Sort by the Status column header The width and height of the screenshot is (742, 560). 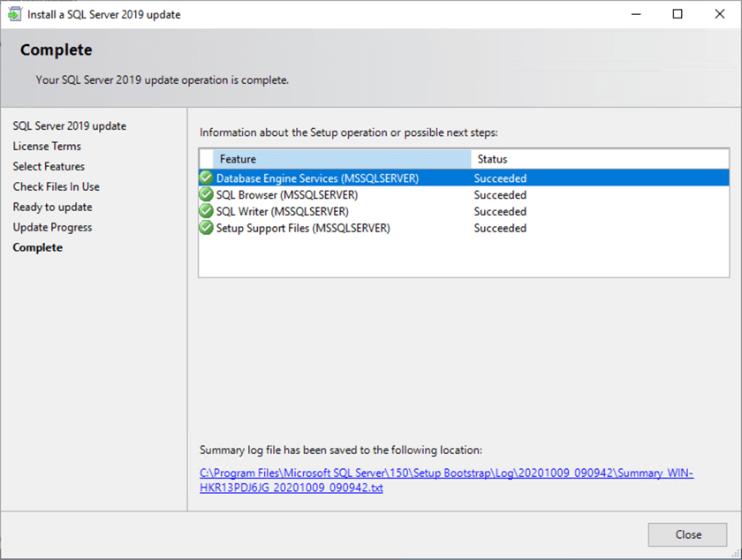(x=599, y=159)
